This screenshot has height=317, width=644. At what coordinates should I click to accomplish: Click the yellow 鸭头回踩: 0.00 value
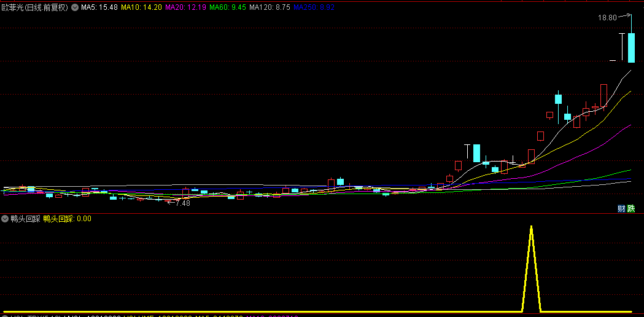click(x=67, y=219)
